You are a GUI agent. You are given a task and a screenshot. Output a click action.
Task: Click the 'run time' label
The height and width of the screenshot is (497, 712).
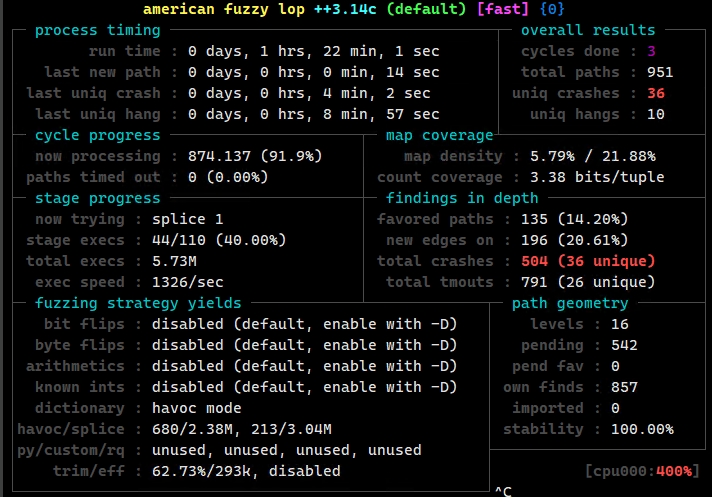click(124, 51)
